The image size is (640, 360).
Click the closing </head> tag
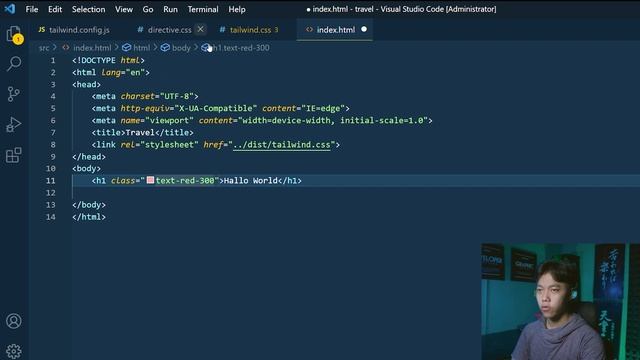click(x=89, y=156)
